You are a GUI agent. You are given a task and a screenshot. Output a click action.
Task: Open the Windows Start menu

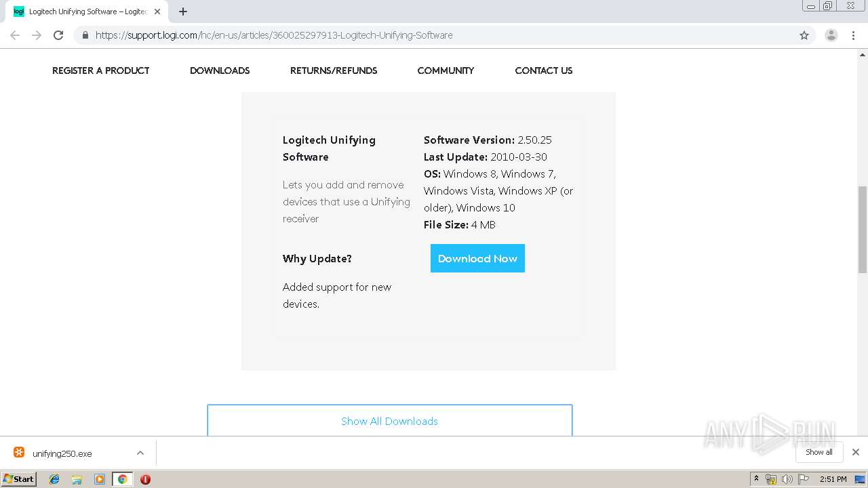coord(19,479)
